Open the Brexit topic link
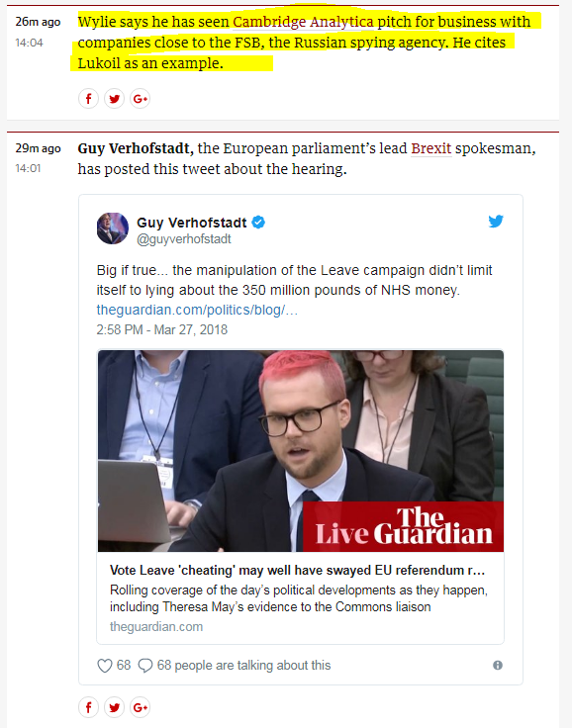Image resolution: width=572 pixels, height=728 pixels. click(x=431, y=148)
